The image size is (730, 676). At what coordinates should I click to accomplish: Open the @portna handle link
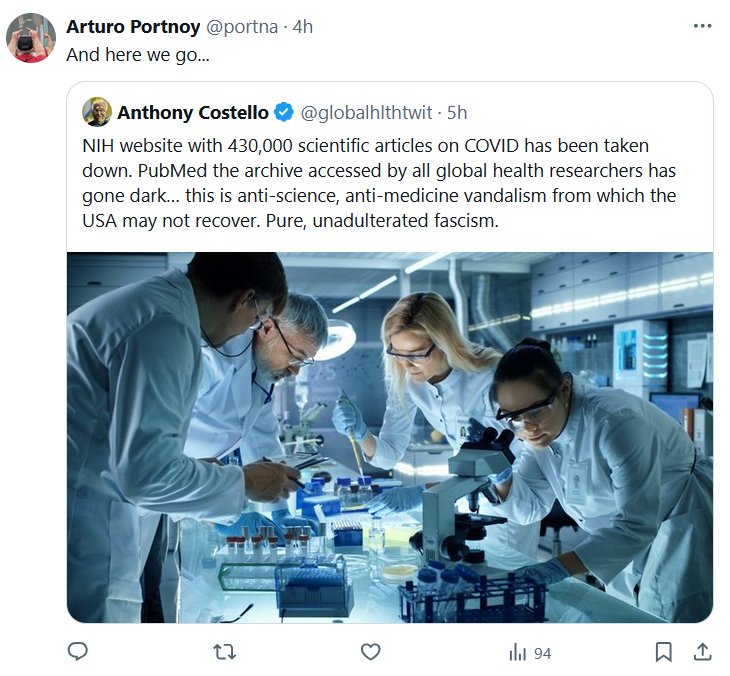244,27
